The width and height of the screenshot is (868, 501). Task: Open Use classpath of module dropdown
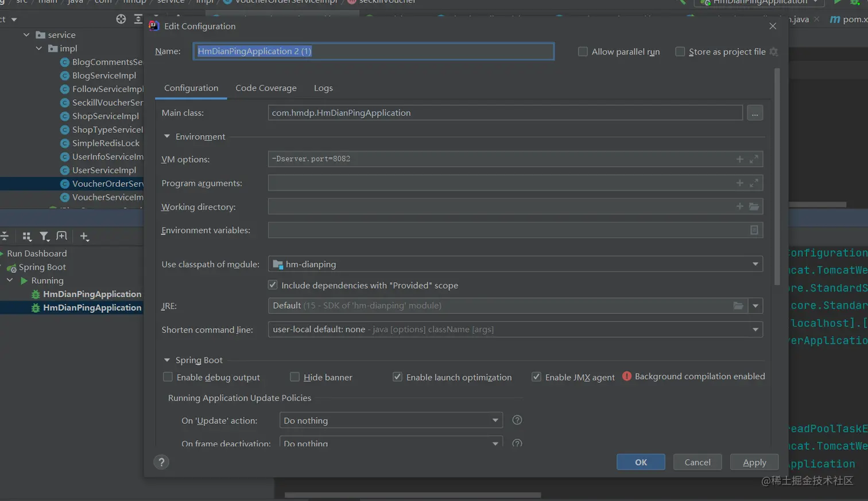pos(515,264)
